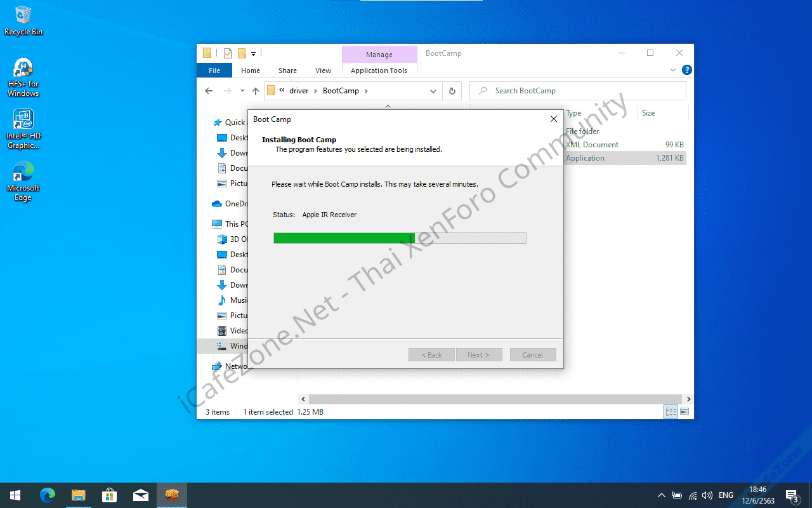The height and width of the screenshot is (508, 812).
Task: Launch Microsoft Edge from the desktop icon
Action: pyautogui.click(x=23, y=181)
